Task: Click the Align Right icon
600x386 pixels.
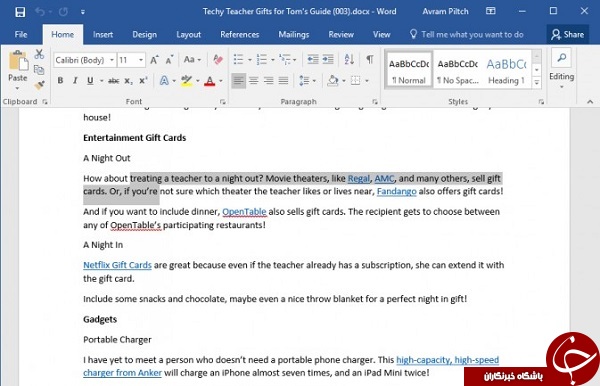Action: point(269,81)
